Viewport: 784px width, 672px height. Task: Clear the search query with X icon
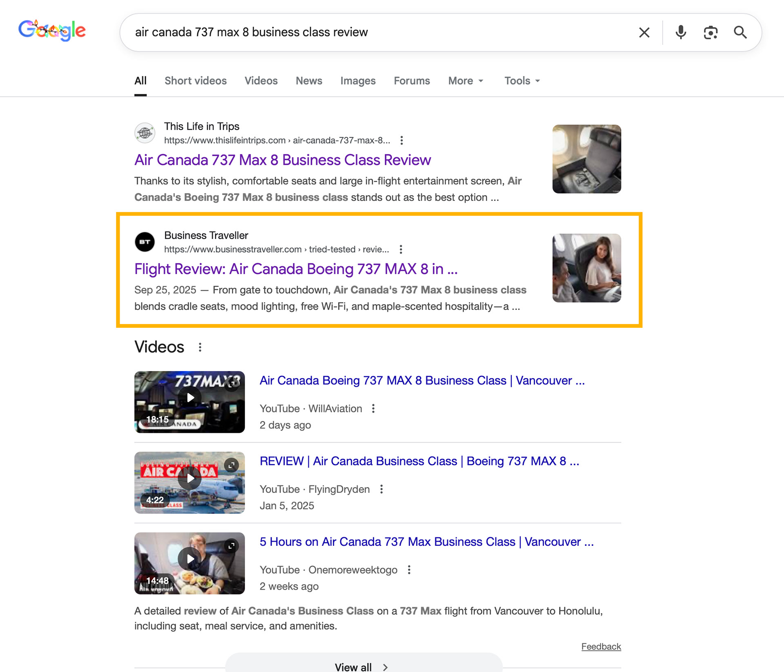[644, 32]
